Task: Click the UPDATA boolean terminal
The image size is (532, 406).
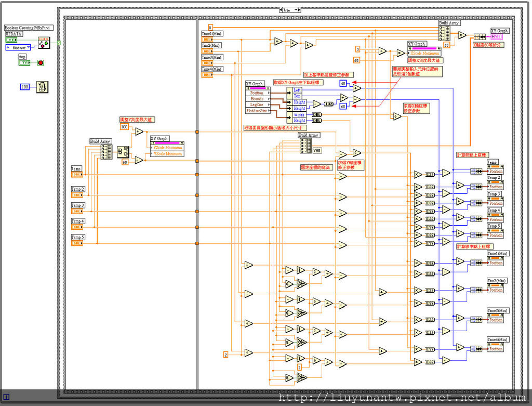Action: tap(11, 40)
